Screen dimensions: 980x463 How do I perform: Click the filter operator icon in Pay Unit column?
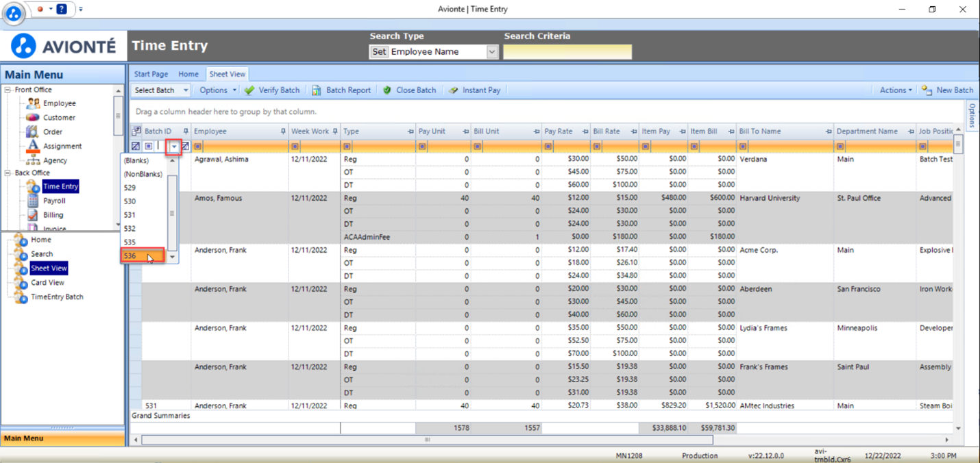(422, 147)
